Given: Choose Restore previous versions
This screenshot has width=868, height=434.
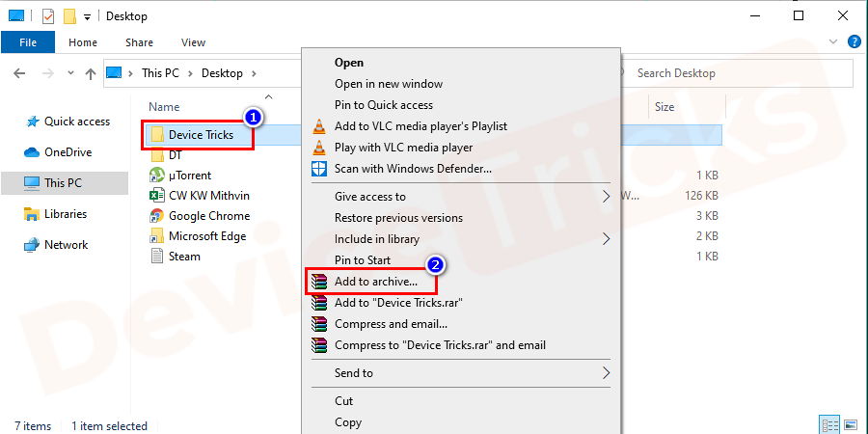Looking at the screenshot, I should coord(398,218).
